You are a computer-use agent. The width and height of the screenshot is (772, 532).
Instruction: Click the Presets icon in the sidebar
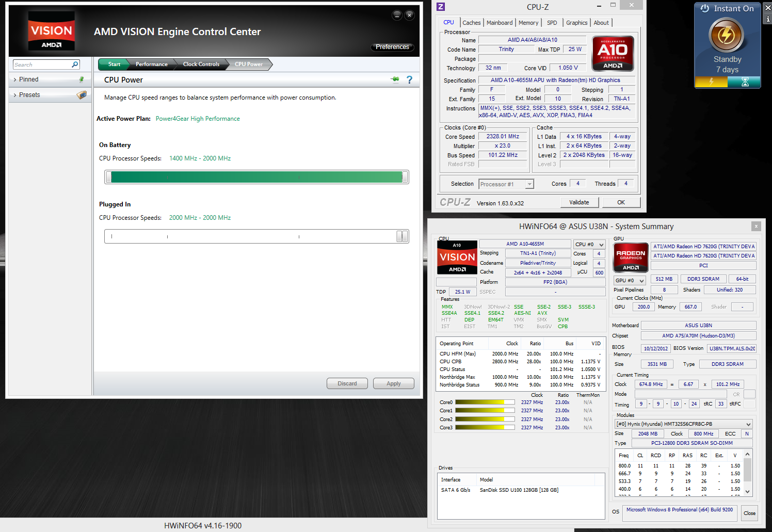82,95
